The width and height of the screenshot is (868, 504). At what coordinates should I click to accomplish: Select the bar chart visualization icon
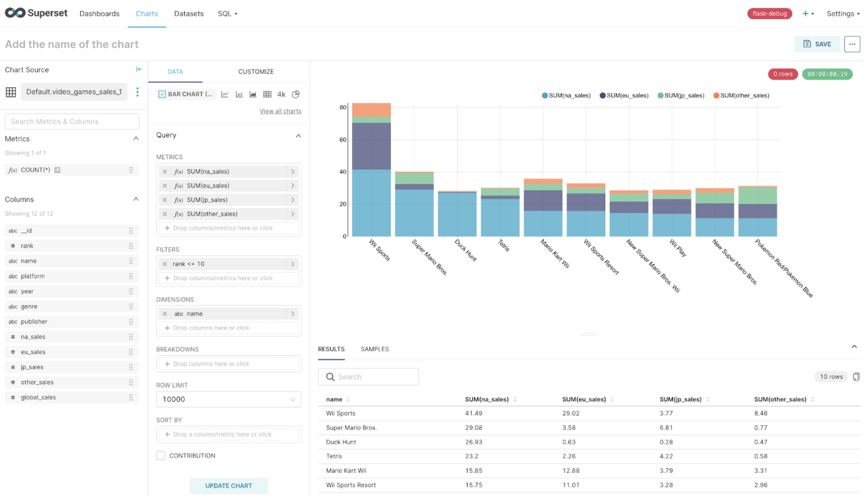point(239,94)
